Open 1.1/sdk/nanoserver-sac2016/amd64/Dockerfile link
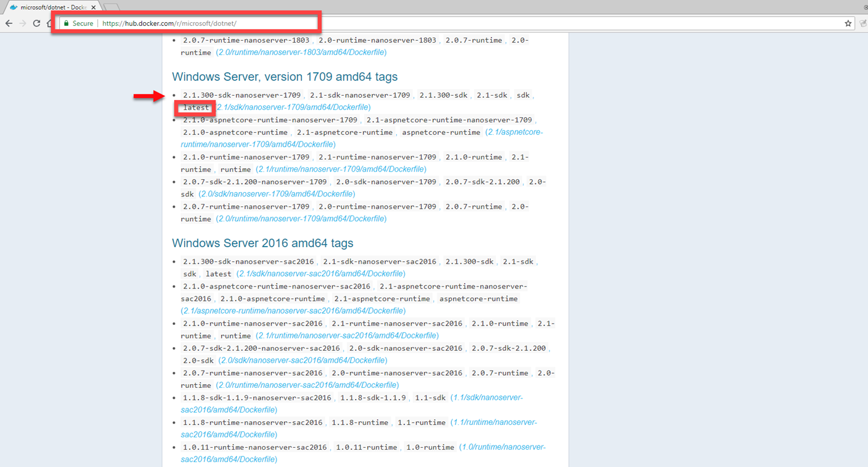868x467 pixels. tap(352, 403)
